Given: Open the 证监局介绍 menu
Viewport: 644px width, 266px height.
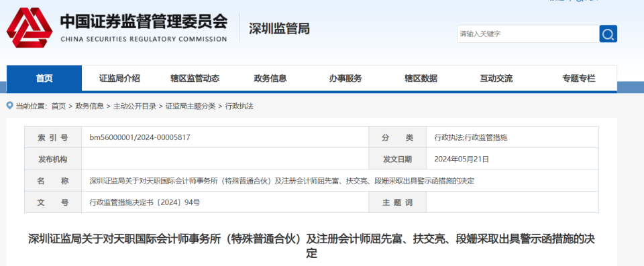Looking at the screenshot, I should click(x=119, y=78).
